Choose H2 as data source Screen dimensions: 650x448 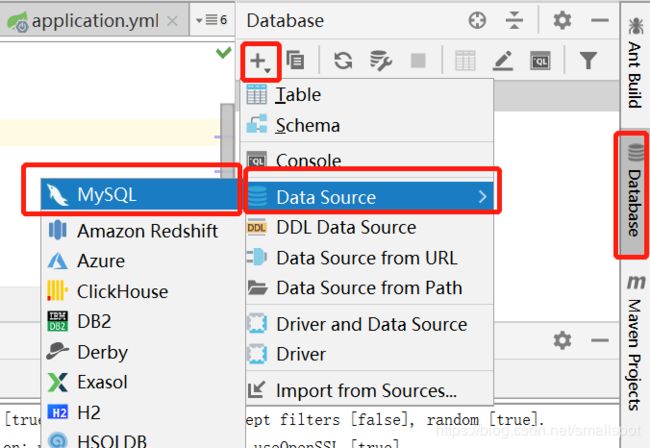pyautogui.click(x=142, y=413)
